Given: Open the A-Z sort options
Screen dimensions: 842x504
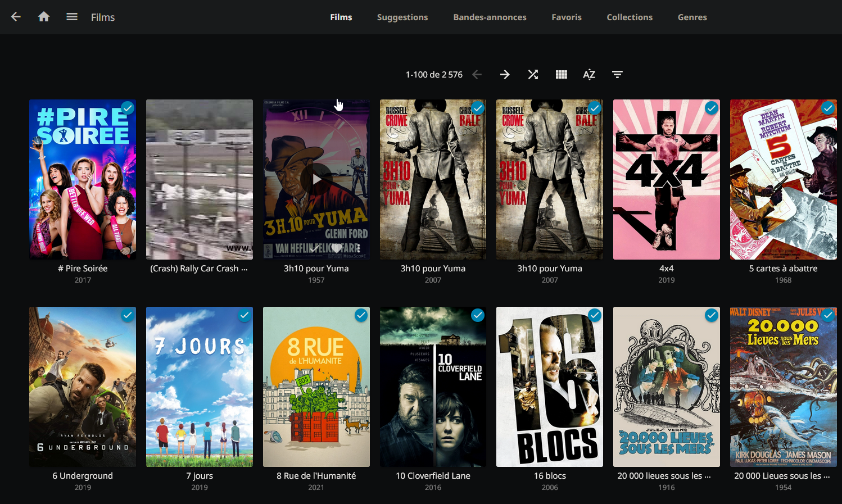Looking at the screenshot, I should point(589,75).
